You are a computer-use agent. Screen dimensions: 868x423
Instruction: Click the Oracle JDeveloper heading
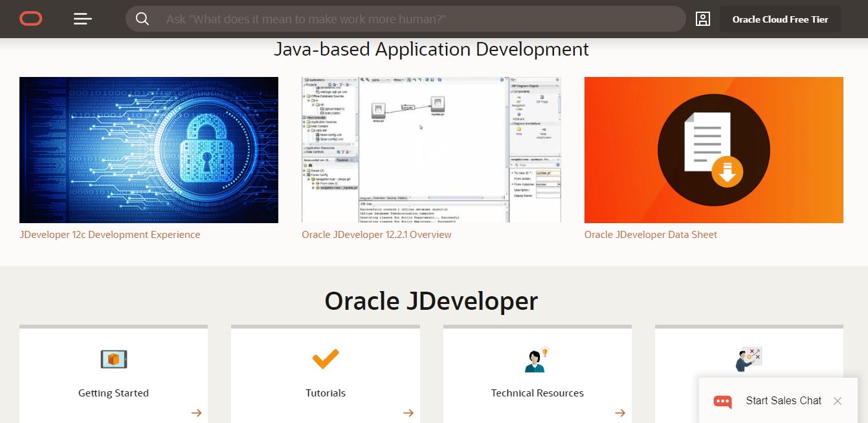[x=431, y=301]
